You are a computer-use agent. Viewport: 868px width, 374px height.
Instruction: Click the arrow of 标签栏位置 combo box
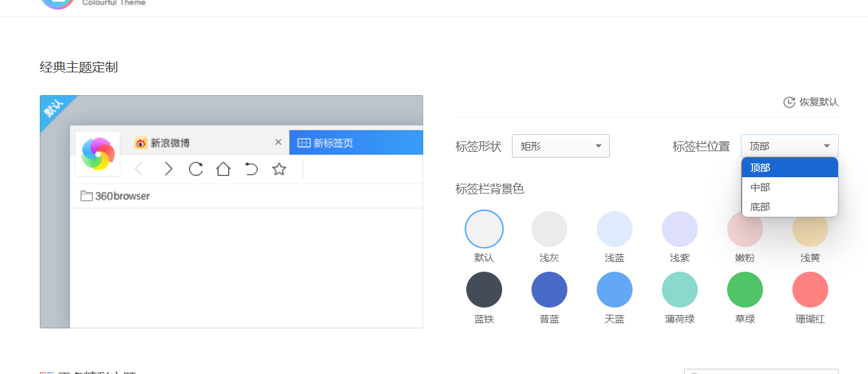tap(827, 146)
